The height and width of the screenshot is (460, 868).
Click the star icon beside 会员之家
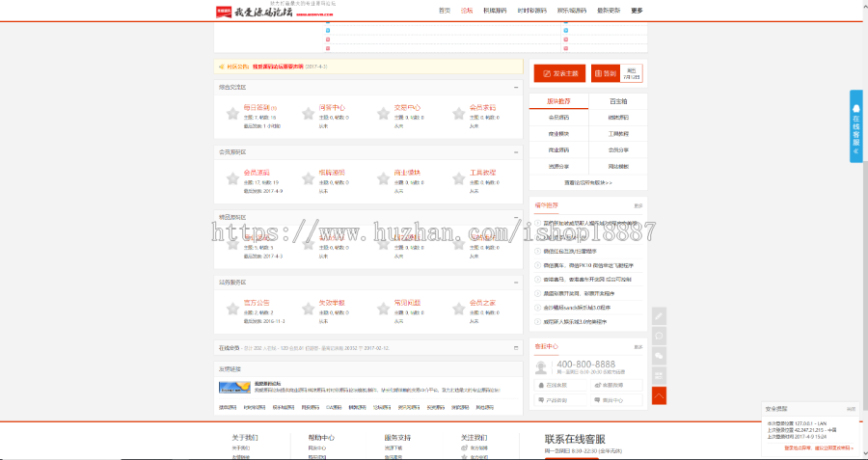click(458, 309)
